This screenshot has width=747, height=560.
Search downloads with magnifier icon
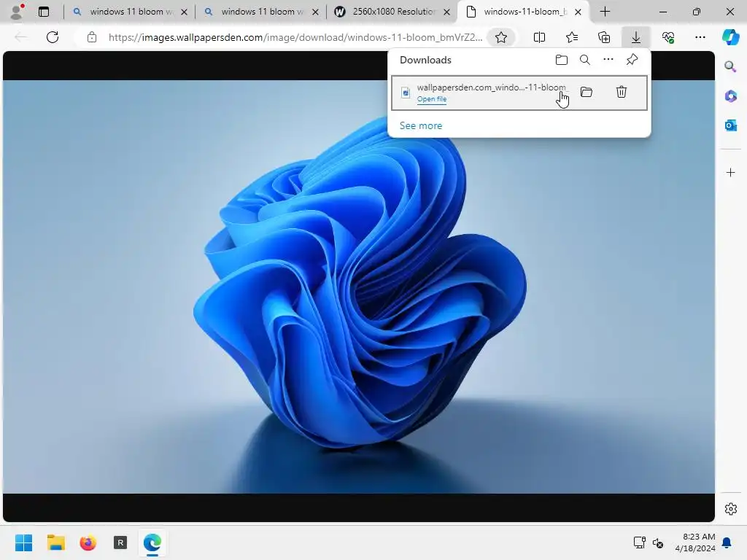coord(585,60)
